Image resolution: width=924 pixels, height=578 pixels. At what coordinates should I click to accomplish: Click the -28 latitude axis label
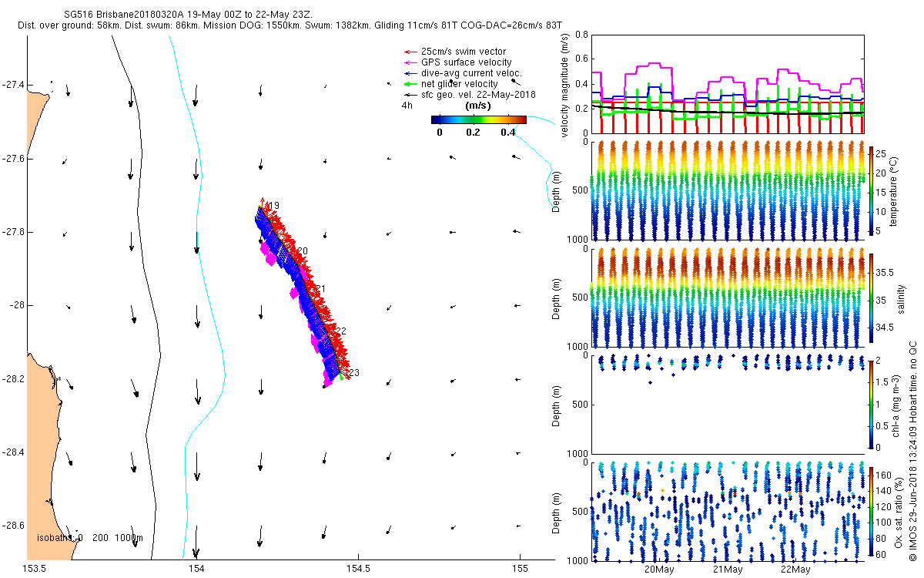pyautogui.click(x=15, y=305)
